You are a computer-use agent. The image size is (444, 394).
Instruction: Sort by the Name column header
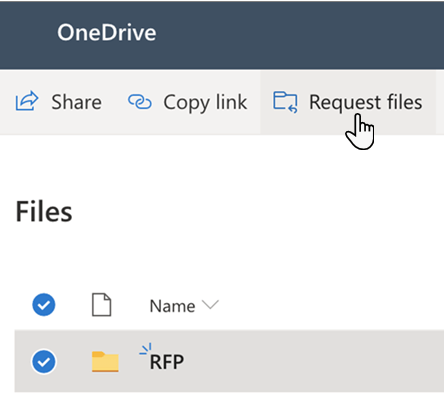(172, 306)
